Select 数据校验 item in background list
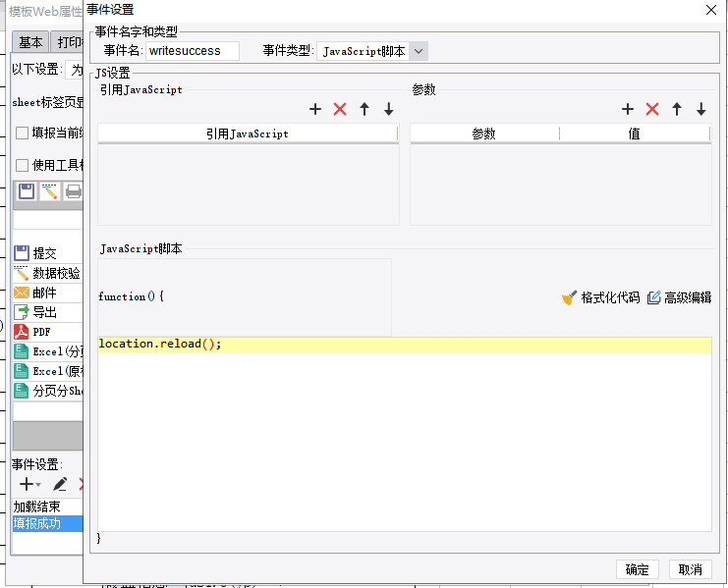Viewport: 728px width, 588px height. (47, 273)
